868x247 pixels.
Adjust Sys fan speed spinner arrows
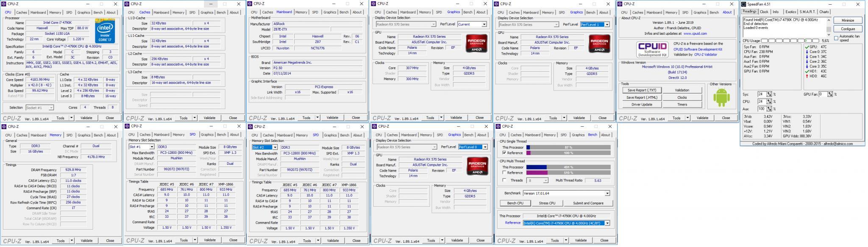769,94
